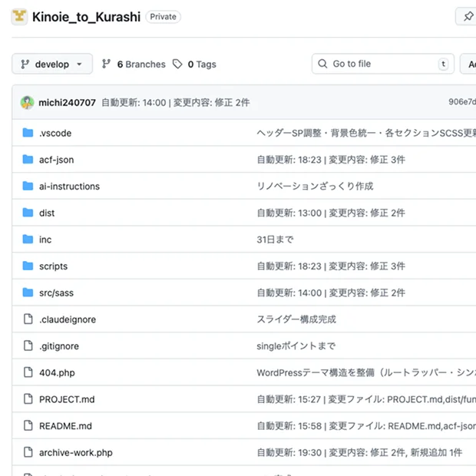Open michi240707 author profile link
Image resolution: width=476 pixels, height=476 pixels.
click(x=67, y=103)
